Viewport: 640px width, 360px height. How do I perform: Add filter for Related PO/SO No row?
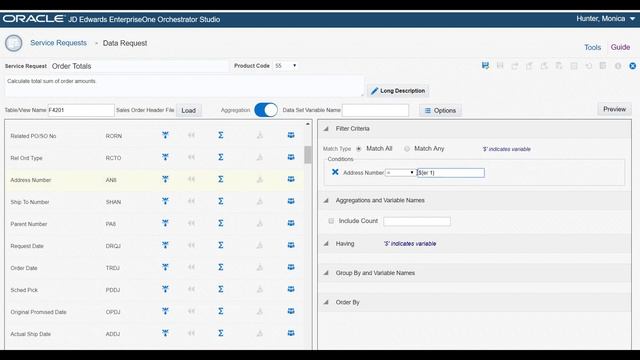pos(165,136)
